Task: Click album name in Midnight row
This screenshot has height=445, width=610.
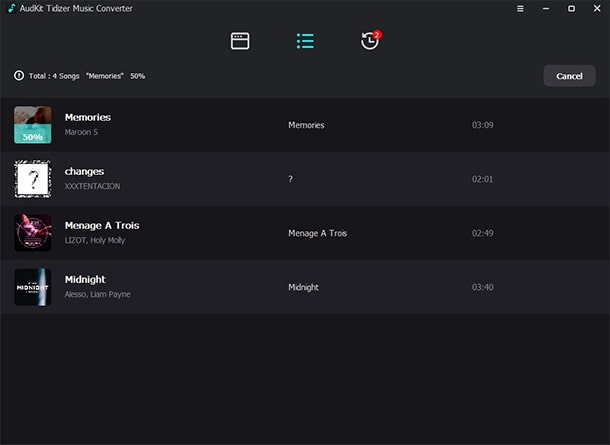Action: tap(303, 287)
